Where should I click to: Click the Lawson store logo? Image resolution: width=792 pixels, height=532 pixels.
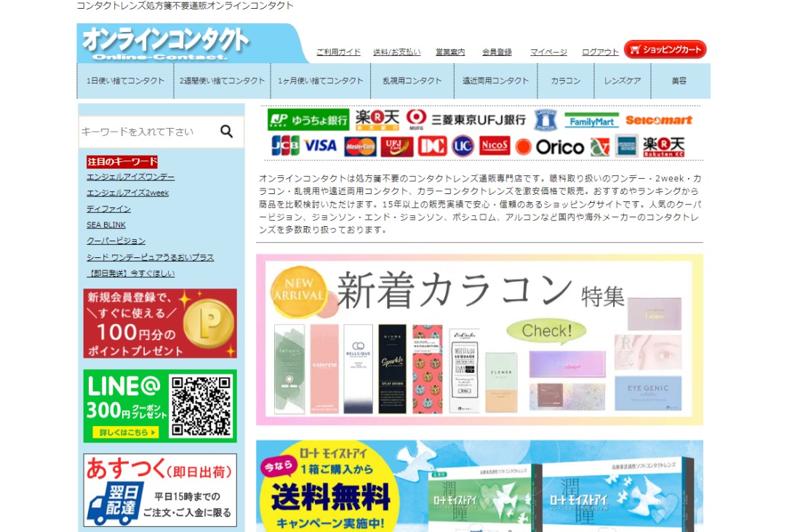click(545, 120)
